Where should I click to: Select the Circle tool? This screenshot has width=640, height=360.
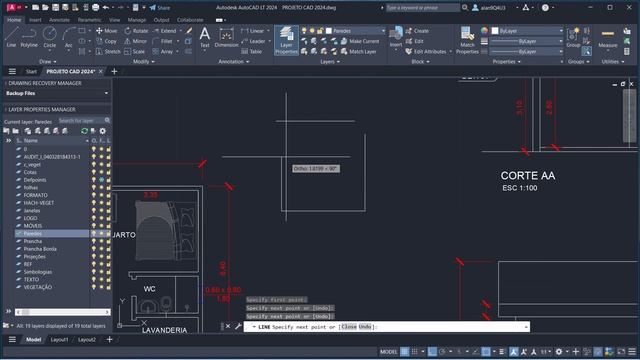(x=50, y=38)
